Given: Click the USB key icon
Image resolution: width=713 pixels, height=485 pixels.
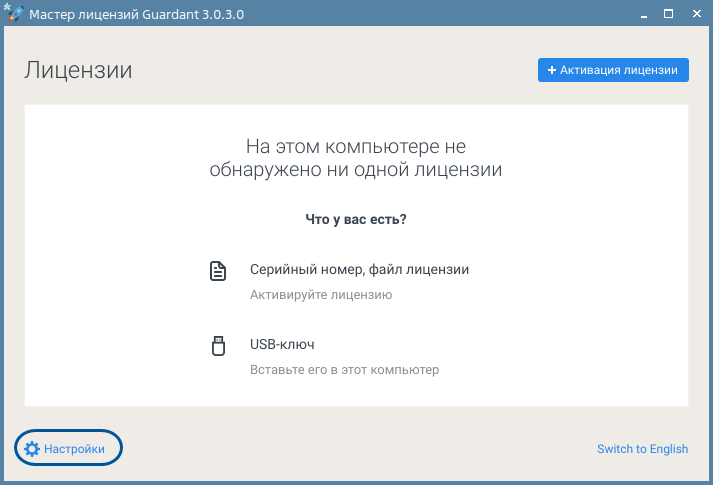Looking at the screenshot, I should click(218, 346).
